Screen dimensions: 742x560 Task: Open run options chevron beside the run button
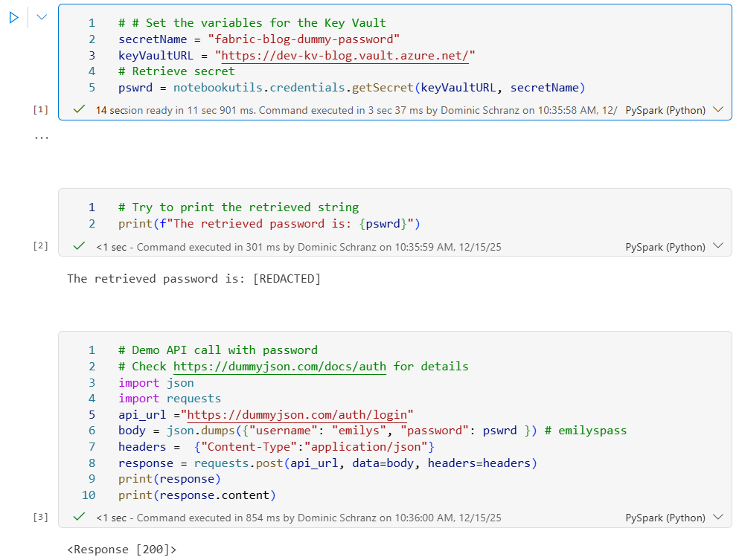[42, 18]
